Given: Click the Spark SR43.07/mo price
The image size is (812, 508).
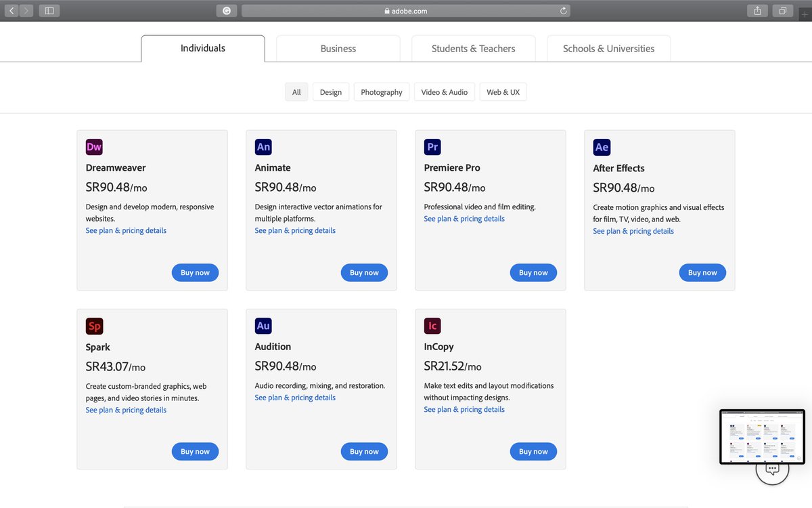Looking at the screenshot, I should point(116,366).
